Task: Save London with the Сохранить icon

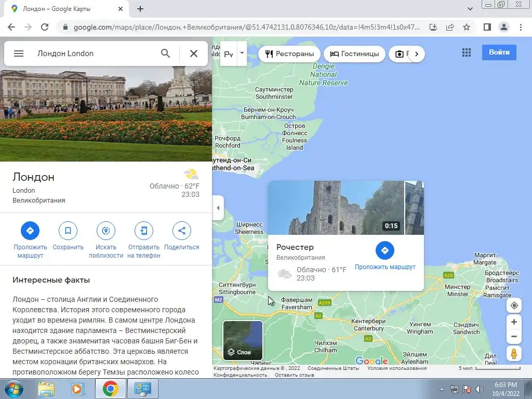Action: click(x=68, y=231)
